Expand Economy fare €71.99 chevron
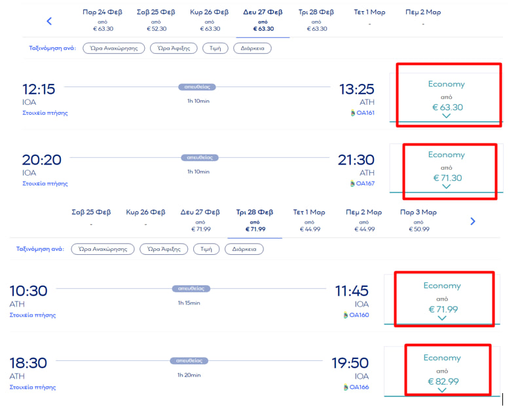This screenshot has width=522, height=420. (442, 318)
